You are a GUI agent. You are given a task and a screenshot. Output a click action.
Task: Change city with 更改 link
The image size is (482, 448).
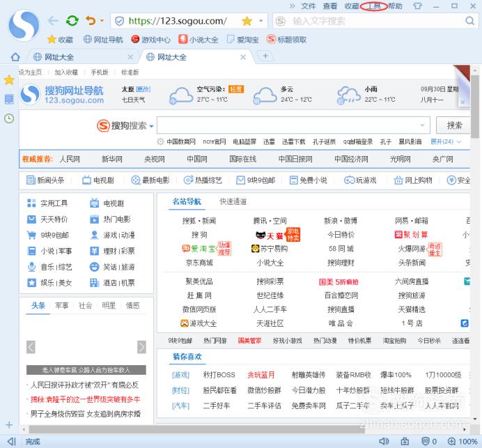click(143, 89)
